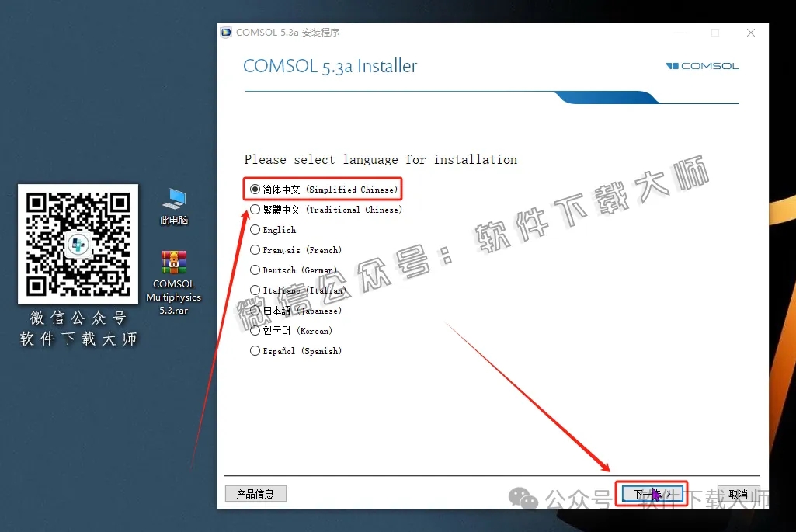Open 此电脑 (This PC) from the desktop
The width and height of the screenshot is (796, 532).
tap(173, 200)
